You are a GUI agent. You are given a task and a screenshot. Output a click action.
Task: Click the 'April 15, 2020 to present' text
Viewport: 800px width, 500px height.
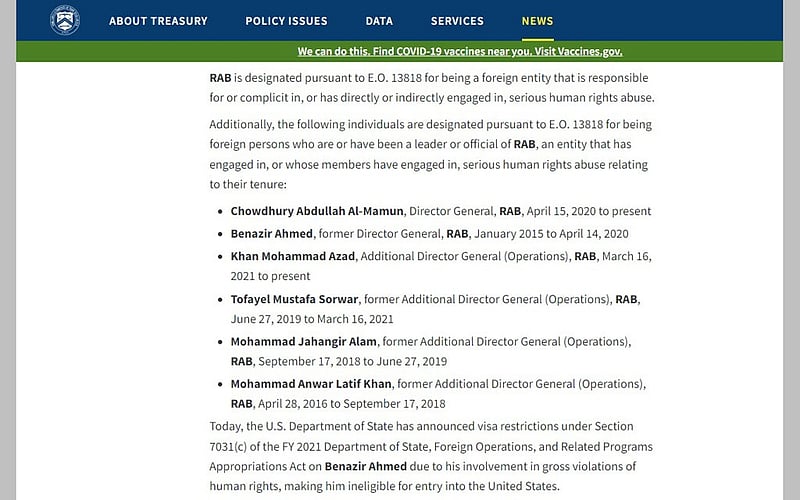coord(589,211)
